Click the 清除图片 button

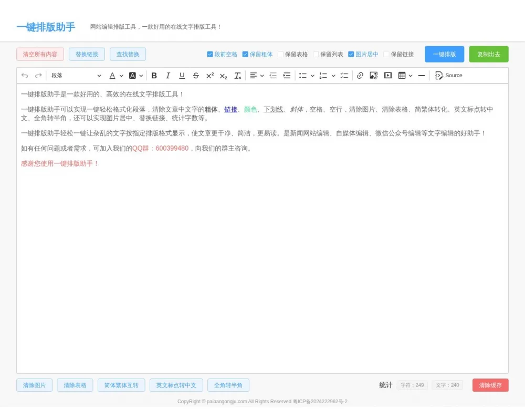[35, 385]
